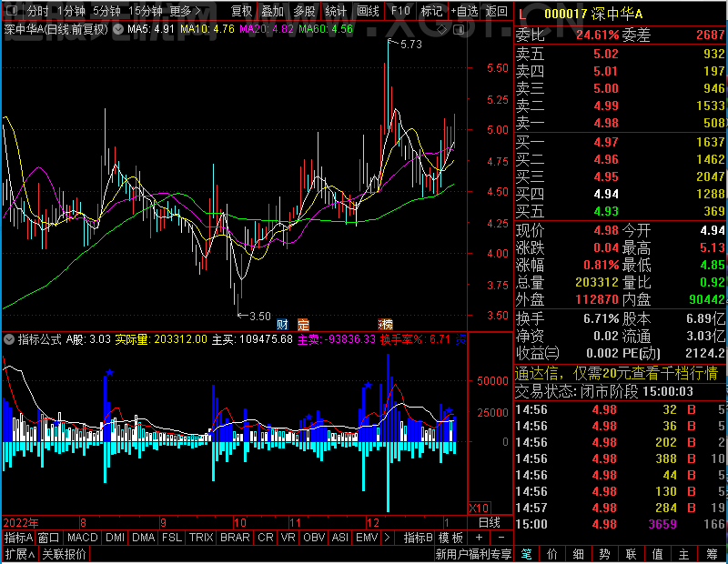Select the 势 trend tab
Image resolution: width=728 pixels, height=564 pixels.
[605, 554]
